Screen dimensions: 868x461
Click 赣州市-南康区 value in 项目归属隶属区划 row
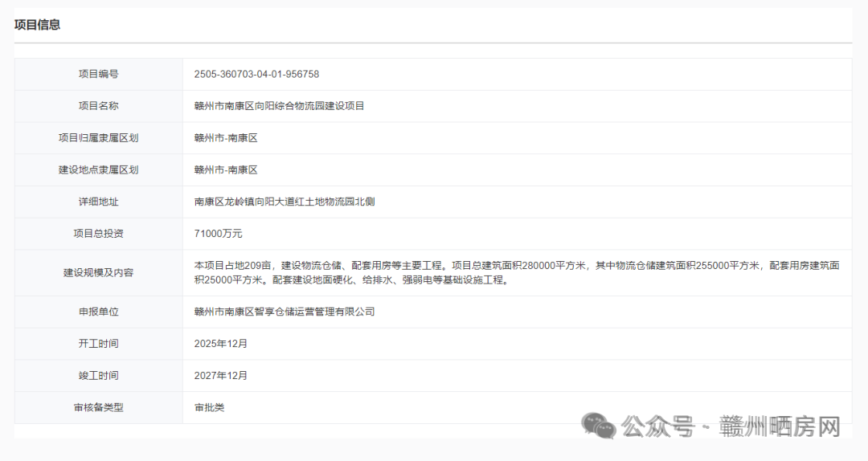point(226,138)
